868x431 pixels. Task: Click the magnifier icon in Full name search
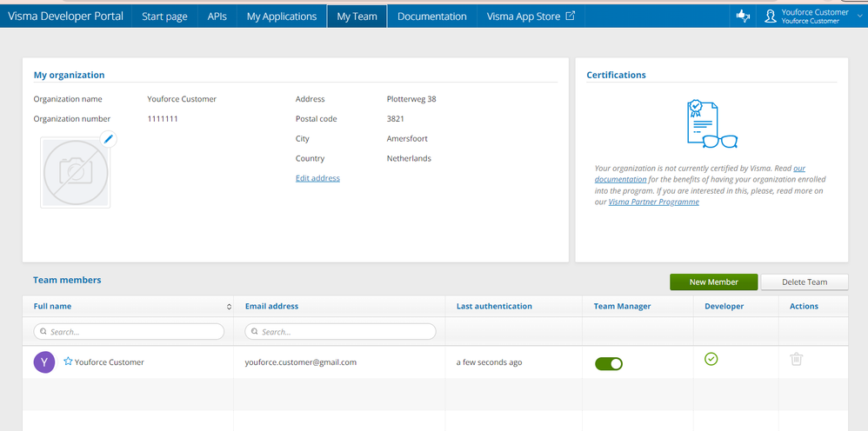43,332
